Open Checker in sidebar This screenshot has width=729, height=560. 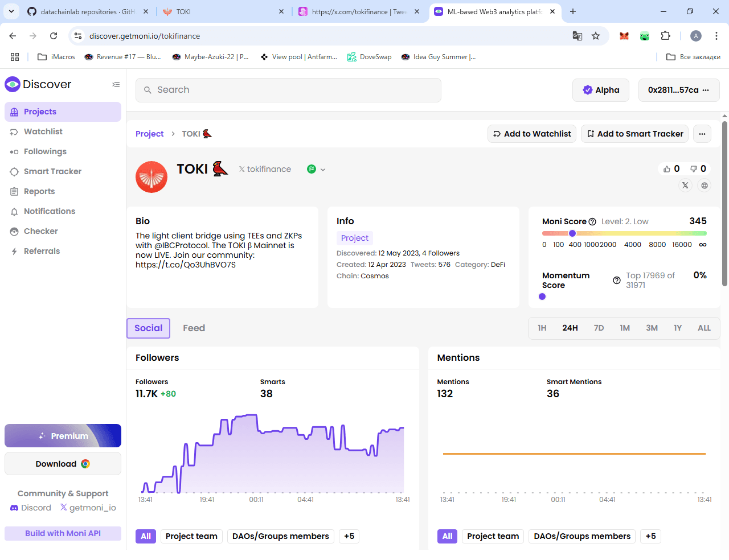pos(63,231)
